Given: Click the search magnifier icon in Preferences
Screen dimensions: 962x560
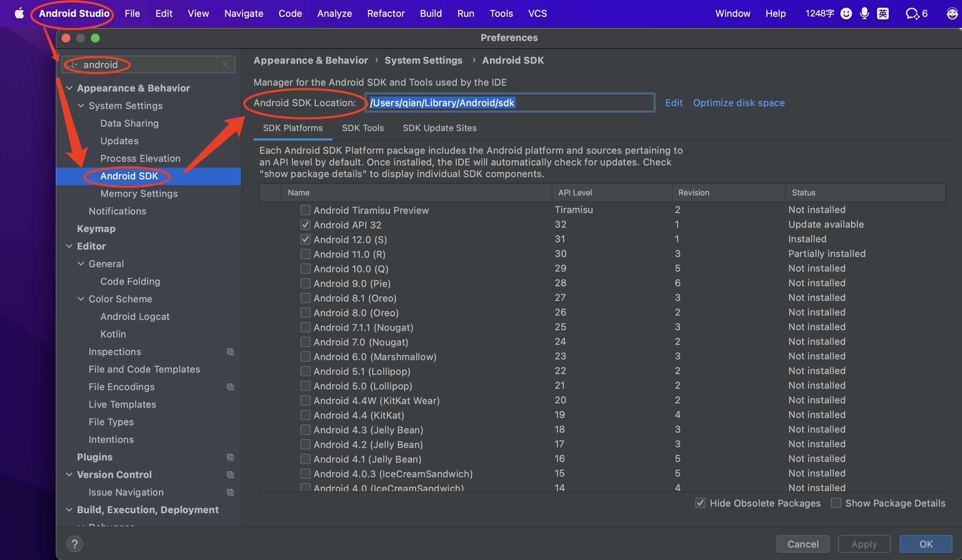Looking at the screenshot, I should (x=71, y=64).
